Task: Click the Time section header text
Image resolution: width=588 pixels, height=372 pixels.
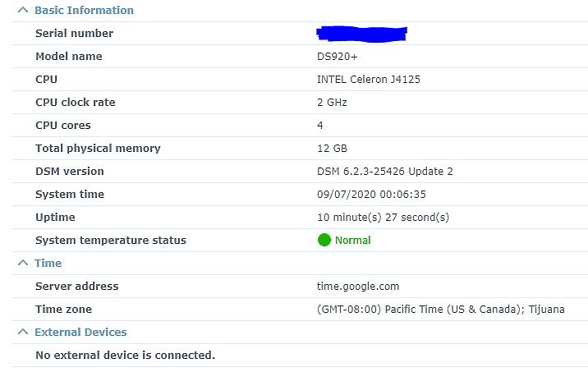Action: point(48,263)
